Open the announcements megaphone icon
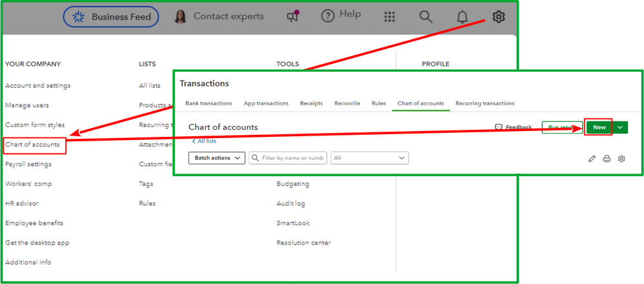Image resolution: width=644 pixels, height=284 pixels. pos(293,17)
